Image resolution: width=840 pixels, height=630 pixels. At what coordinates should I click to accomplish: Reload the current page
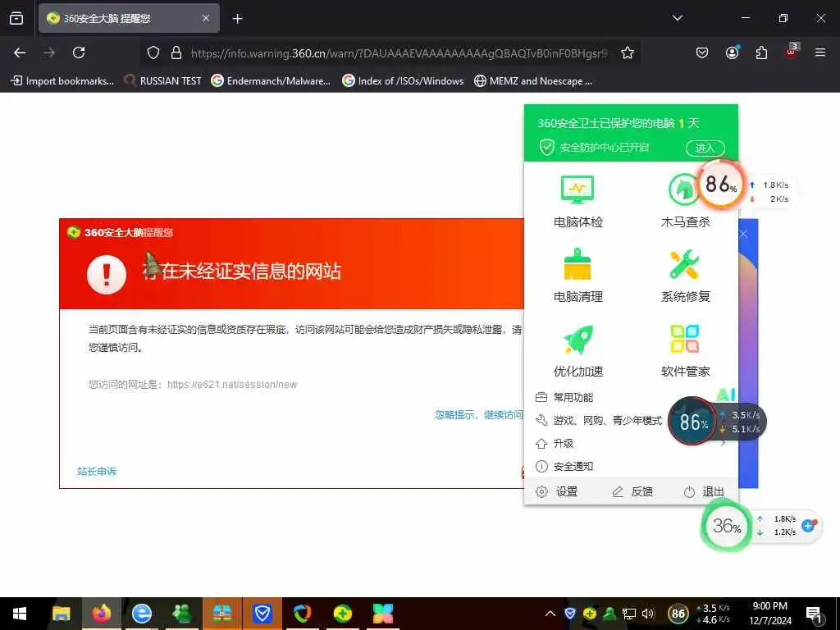click(79, 52)
